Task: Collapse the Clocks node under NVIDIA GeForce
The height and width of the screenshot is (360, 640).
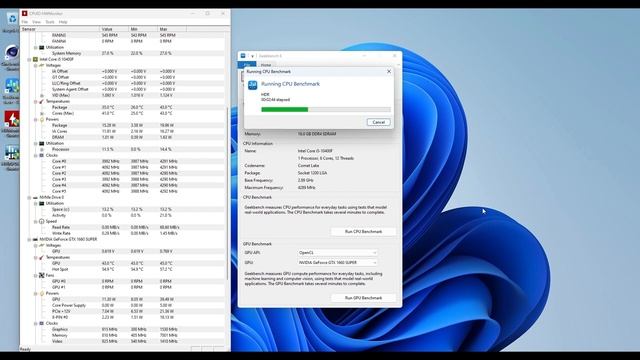Action: pos(36,323)
